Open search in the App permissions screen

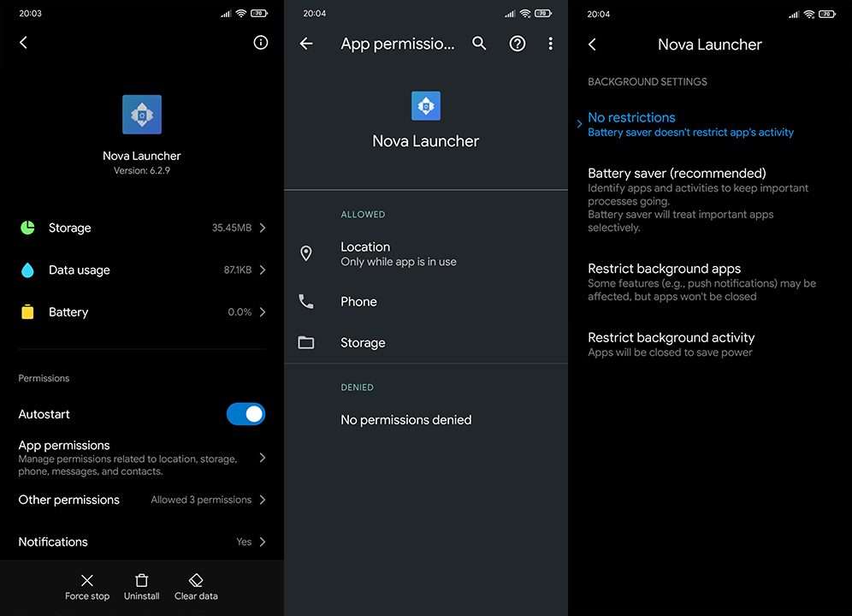[x=479, y=44]
